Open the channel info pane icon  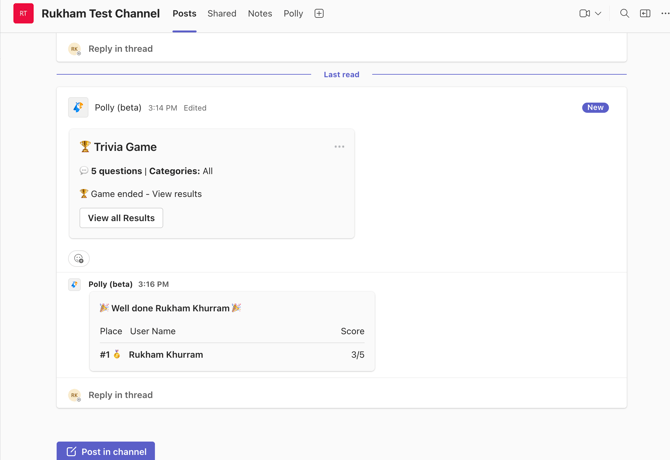645,14
